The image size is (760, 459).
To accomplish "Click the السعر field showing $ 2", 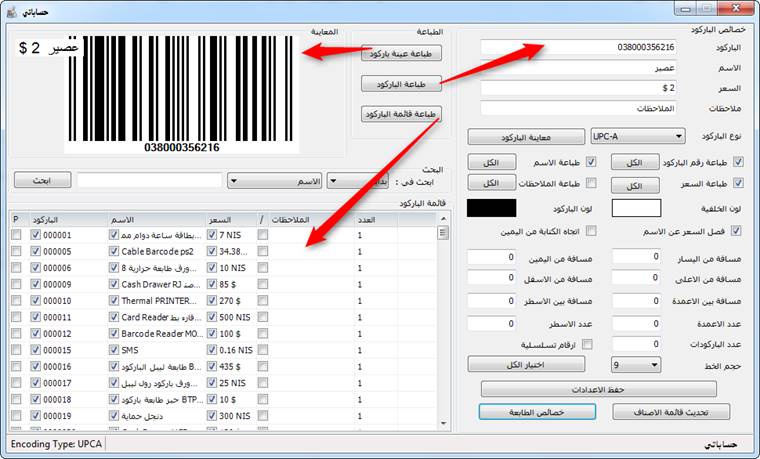I will [x=578, y=88].
